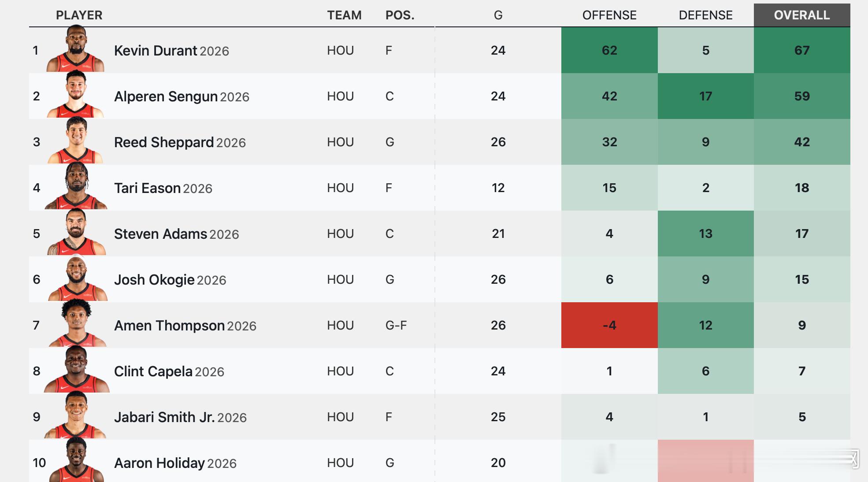Click Aaron Holiday's headshot thumbnail

(76, 461)
